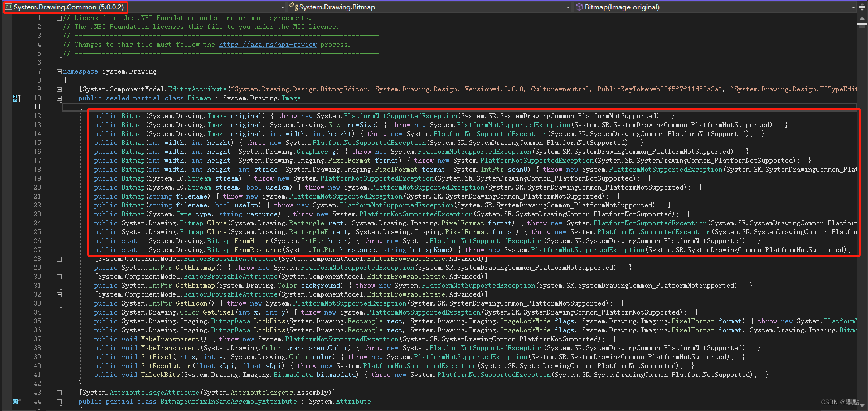Click UnlockBits method on line 41
Screen dimensions: 868x411
click(x=162, y=375)
